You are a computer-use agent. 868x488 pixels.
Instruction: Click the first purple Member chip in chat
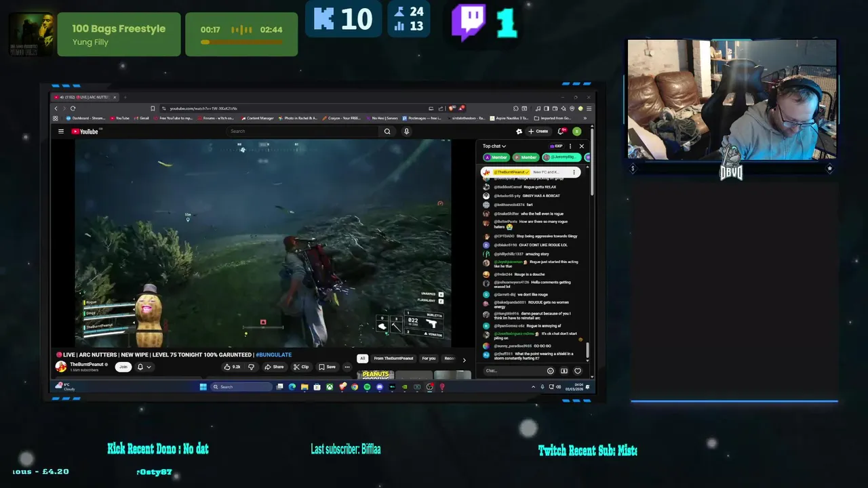coord(496,157)
